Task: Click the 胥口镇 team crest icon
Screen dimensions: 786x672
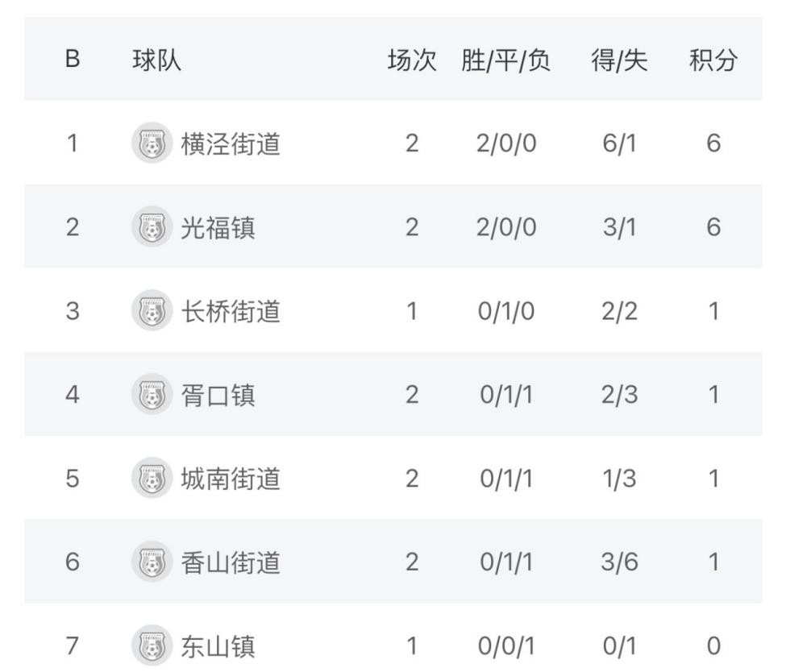Action: (152, 396)
